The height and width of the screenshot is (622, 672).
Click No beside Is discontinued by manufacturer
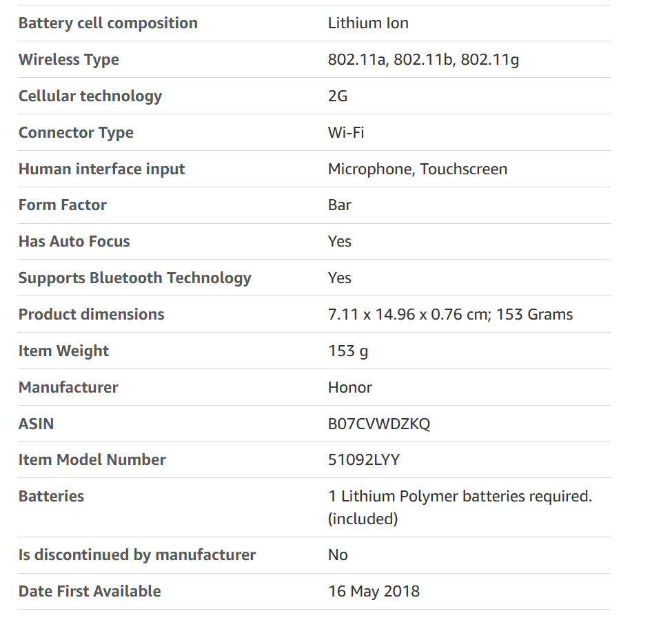tap(338, 555)
